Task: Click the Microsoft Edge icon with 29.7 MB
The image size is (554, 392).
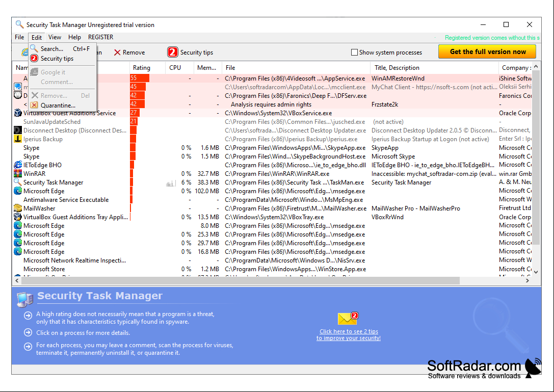Action: 18,243
